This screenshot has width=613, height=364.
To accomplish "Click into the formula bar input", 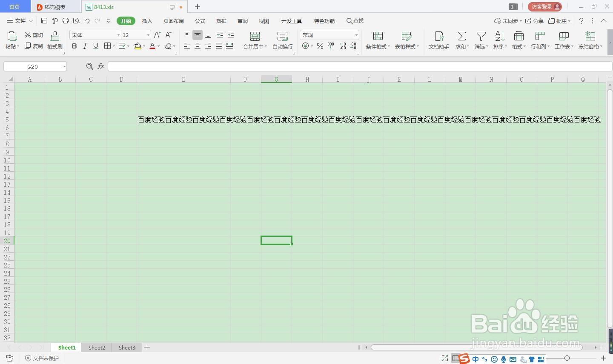I will coord(360,66).
